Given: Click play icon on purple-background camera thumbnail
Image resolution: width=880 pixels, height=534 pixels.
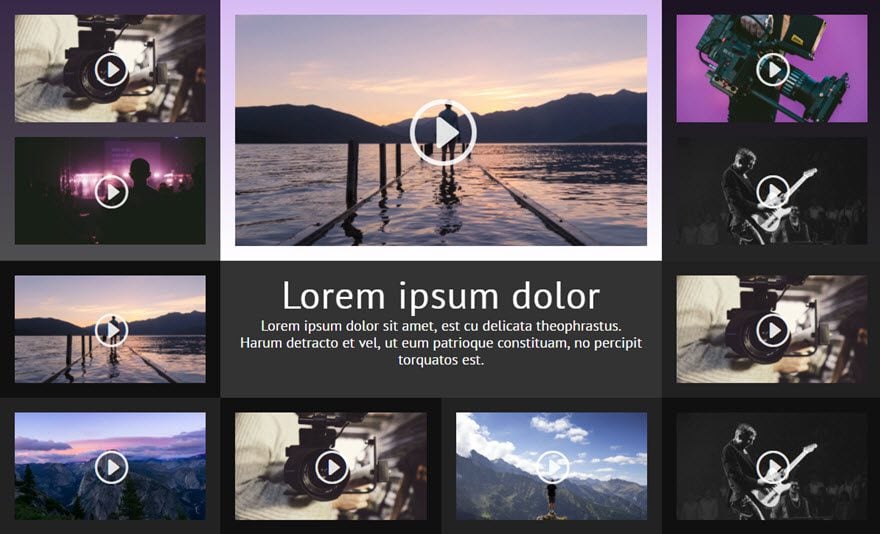Looking at the screenshot, I should coord(772,70).
